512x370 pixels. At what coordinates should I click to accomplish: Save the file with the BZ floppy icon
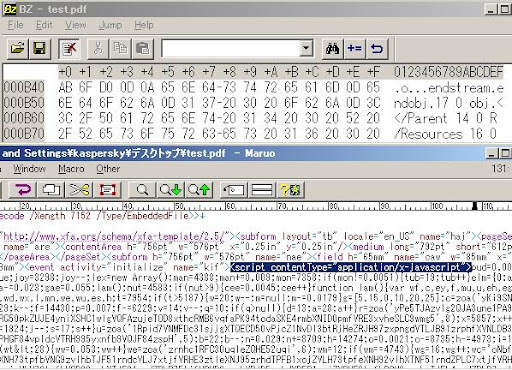[39, 49]
